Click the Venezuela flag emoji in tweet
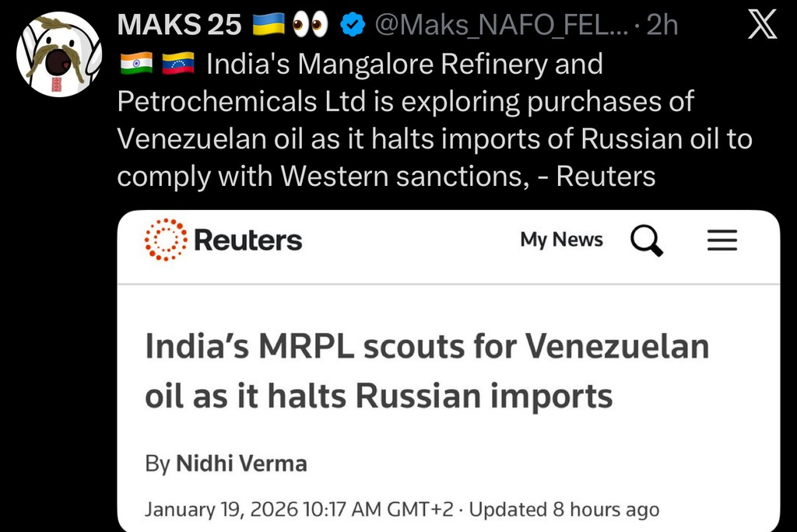 (177, 65)
